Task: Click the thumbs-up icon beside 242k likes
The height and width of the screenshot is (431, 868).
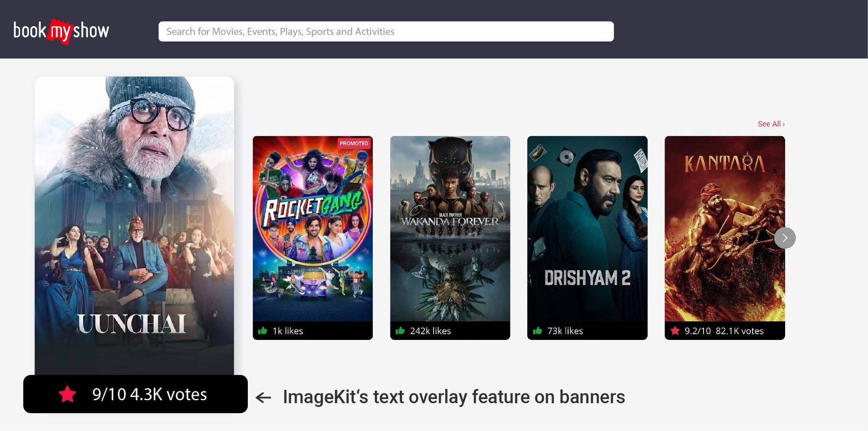Action: pyautogui.click(x=400, y=331)
